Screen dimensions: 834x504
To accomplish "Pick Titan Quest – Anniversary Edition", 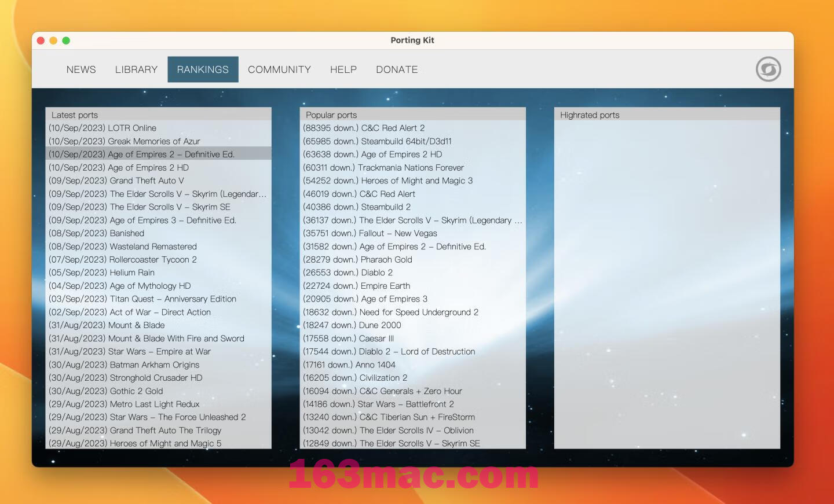I will point(158,299).
